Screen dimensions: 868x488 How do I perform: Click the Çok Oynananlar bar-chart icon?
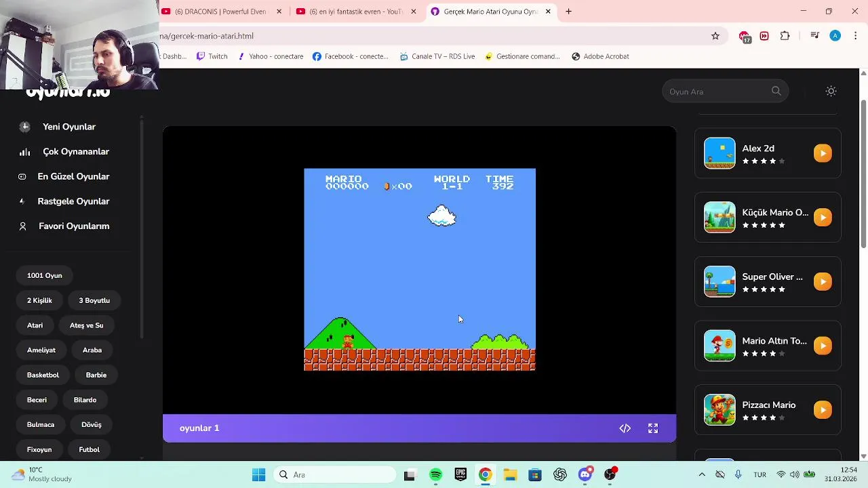click(25, 152)
